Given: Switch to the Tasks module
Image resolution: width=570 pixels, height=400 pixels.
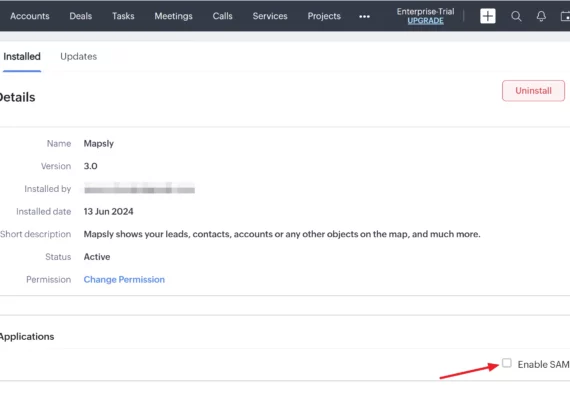Looking at the screenshot, I should [123, 16].
